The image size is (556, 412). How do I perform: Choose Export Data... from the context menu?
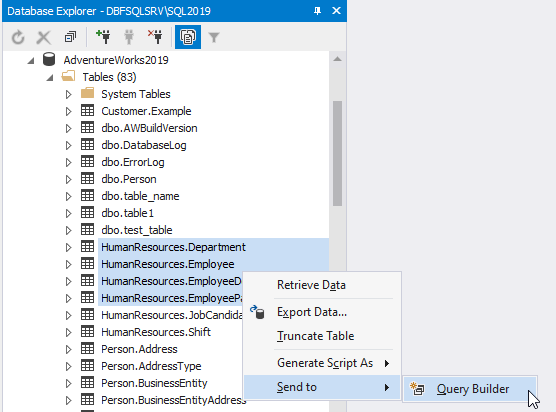click(x=322, y=312)
